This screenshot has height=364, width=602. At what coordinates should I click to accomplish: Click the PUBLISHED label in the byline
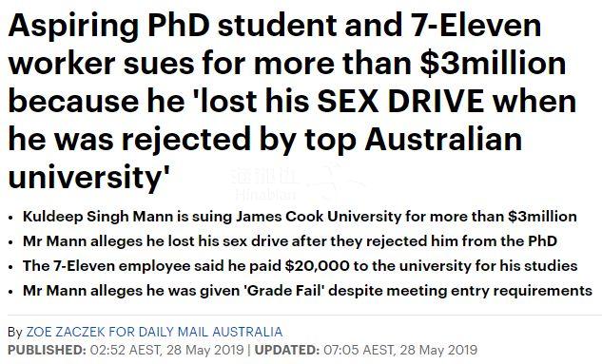coord(47,350)
